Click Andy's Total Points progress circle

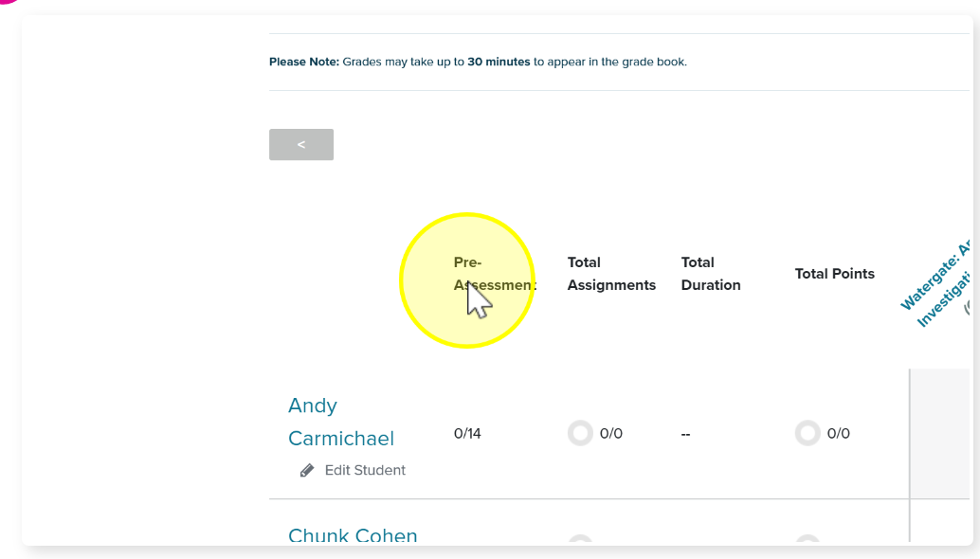808,433
